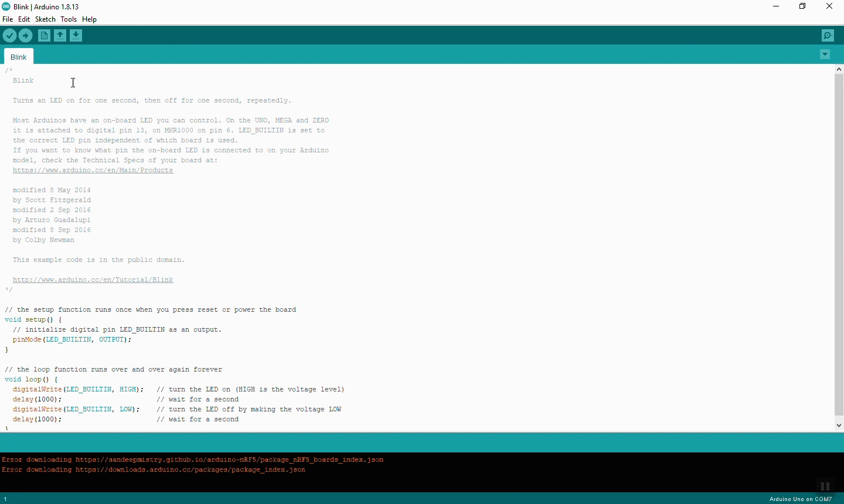The image size is (844, 504).
Task: Click the 'by Arturo Guadalupi' comment line
Action: click(52, 220)
